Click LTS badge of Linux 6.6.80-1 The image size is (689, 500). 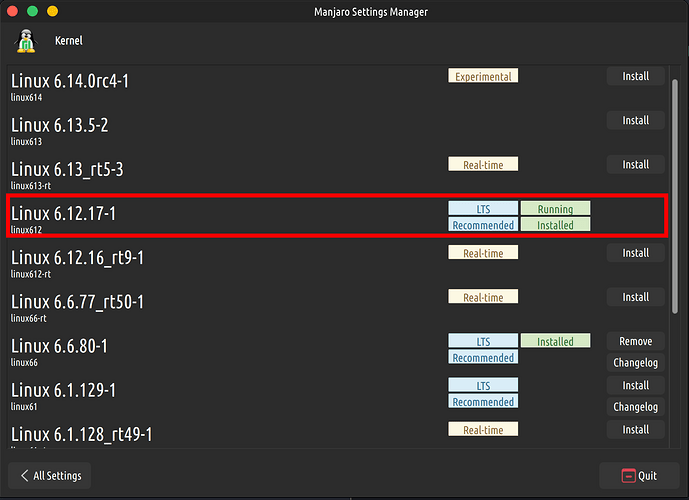click(x=483, y=341)
